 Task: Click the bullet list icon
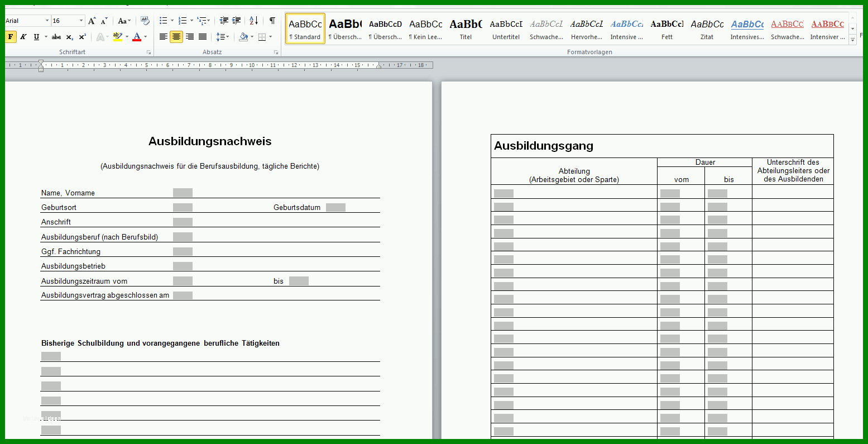(163, 21)
